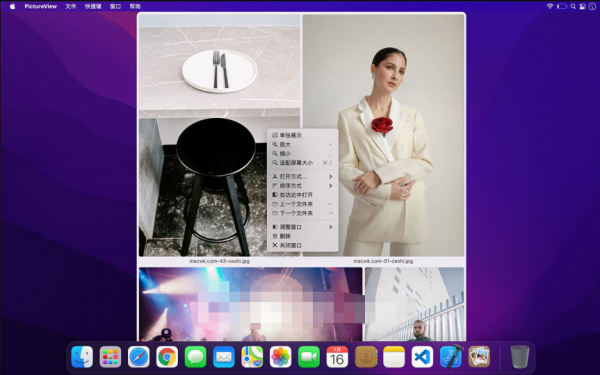This screenshot has width=600, height=375.
Task: Expand the 排序方式 submenu
Action: point(302,186)
